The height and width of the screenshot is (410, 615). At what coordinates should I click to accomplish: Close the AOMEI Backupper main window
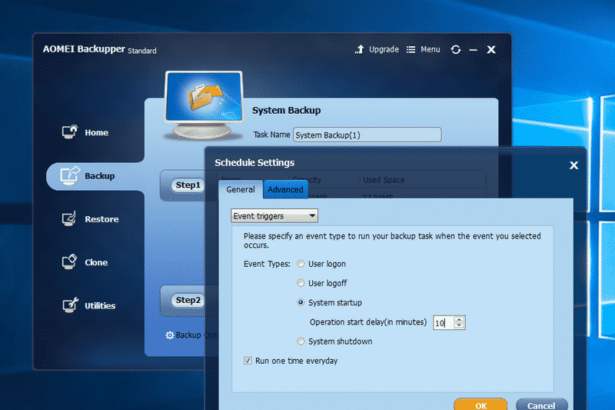(491, 50)
